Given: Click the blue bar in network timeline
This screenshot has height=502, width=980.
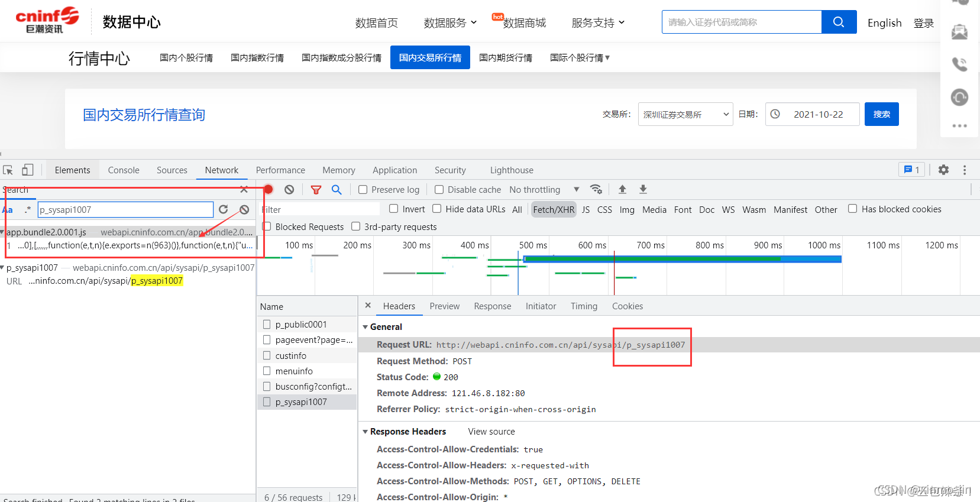Looking at the screenshot, I should pyautogui.click(x=683, y=259).
